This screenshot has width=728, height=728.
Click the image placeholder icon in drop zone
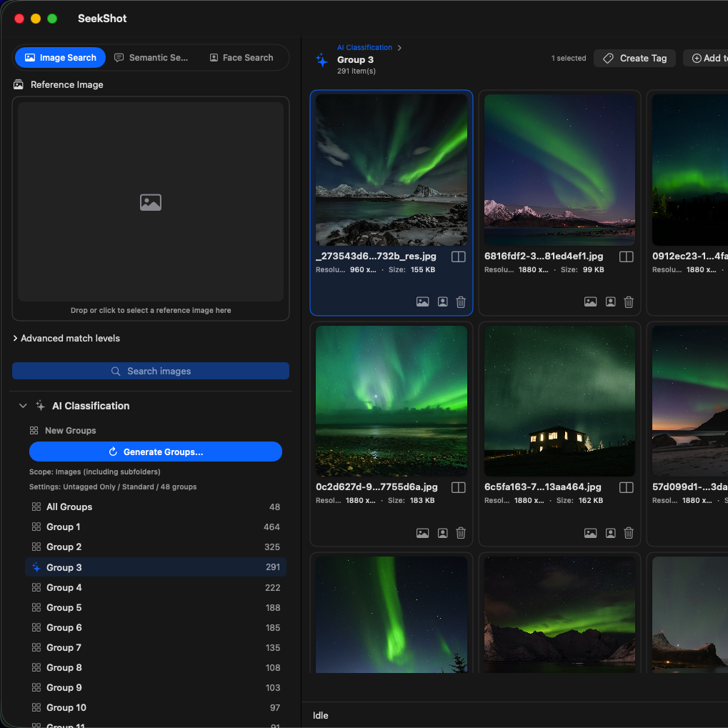point(151,202)
